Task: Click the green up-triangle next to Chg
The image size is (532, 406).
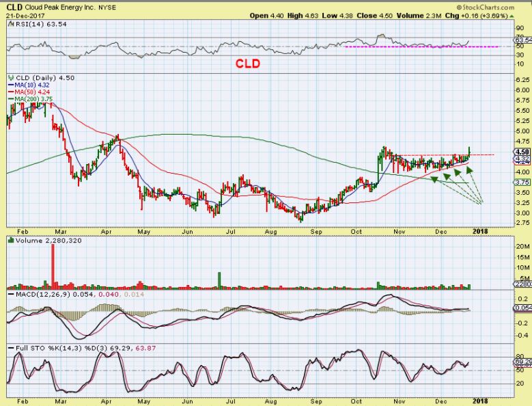Action: coord(512,16)
